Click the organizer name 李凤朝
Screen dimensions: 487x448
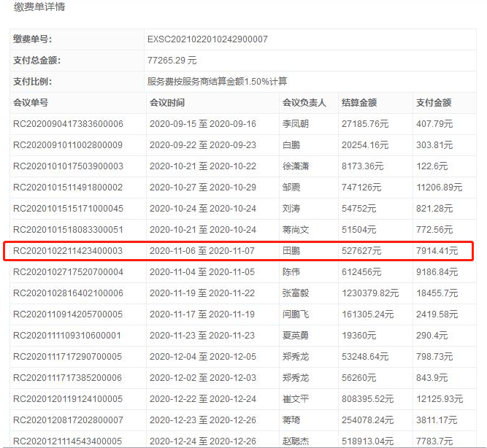pyautogui.click(x=296, y=124)
